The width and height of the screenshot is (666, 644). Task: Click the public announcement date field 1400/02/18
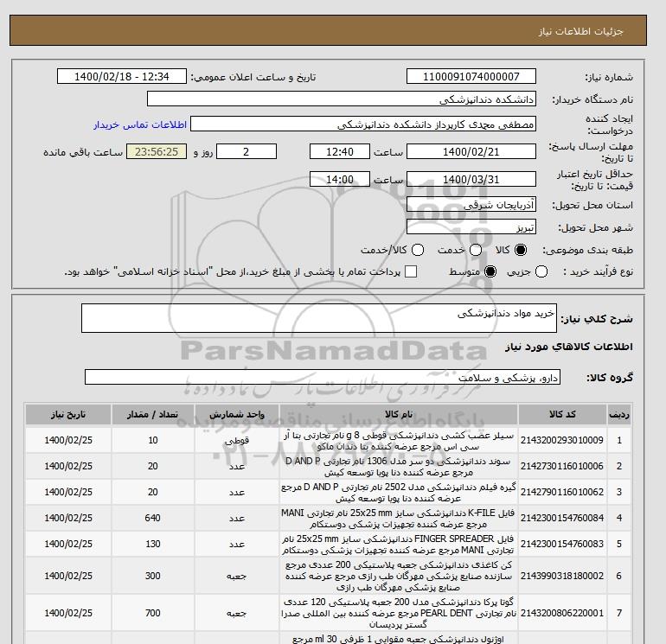pos(121,76)
